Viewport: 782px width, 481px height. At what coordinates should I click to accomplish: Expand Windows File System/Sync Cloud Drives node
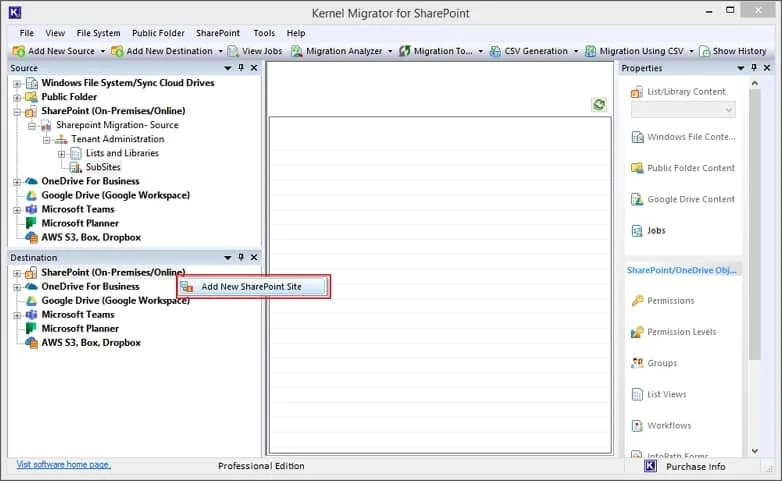point(17,83)
